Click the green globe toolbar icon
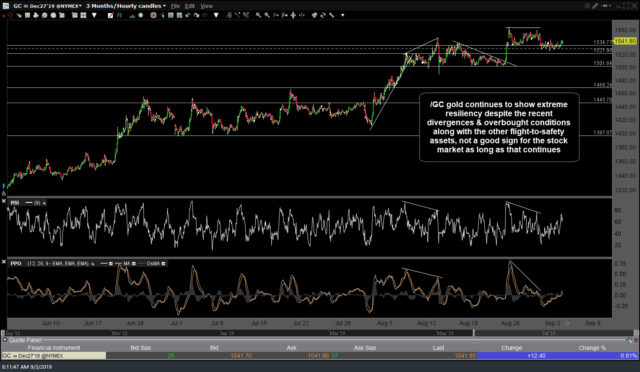This screenshot has width=640, height=372. [x=140, y=15]
